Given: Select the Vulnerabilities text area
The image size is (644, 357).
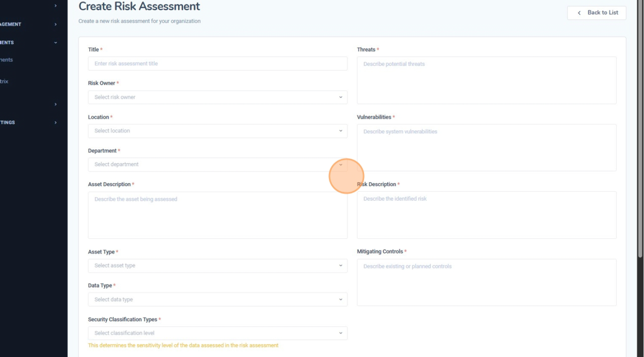Looking at the screenshot, I should point(486,148).
